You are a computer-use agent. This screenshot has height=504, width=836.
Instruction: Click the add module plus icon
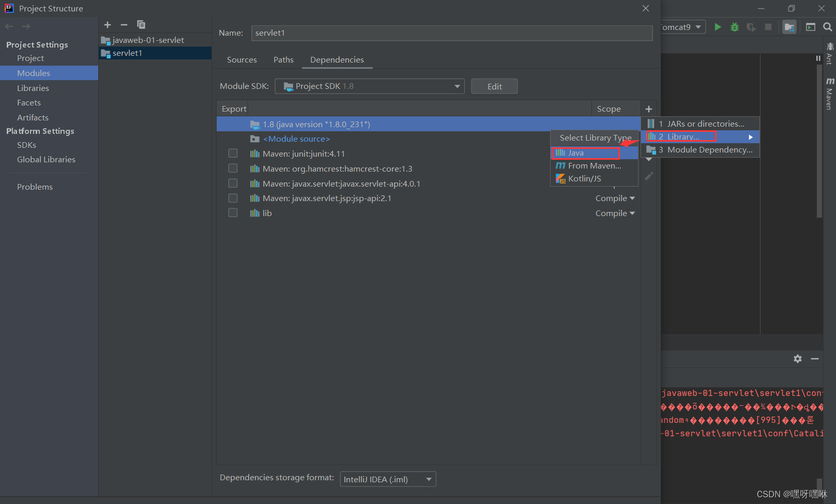click(108, 24)
